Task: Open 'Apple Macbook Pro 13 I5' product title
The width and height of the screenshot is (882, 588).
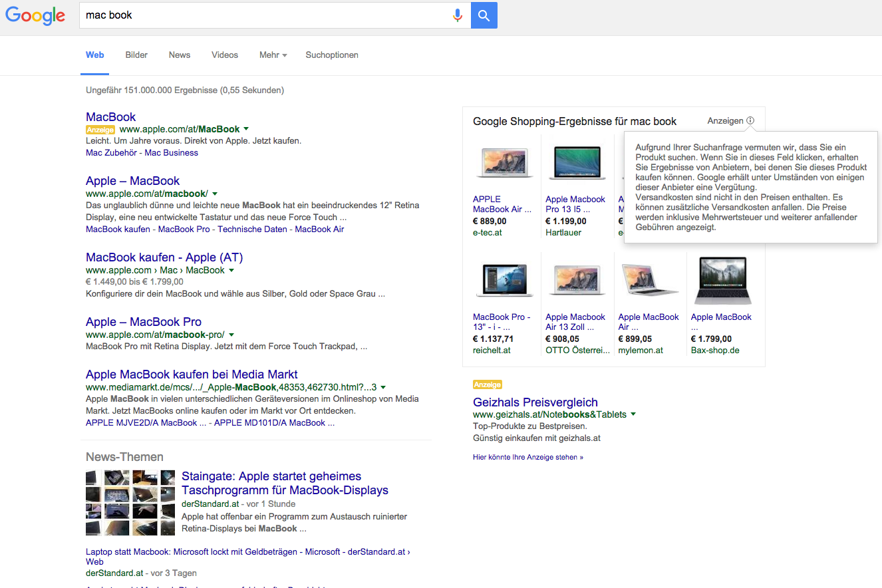Action: coord(575,204)
